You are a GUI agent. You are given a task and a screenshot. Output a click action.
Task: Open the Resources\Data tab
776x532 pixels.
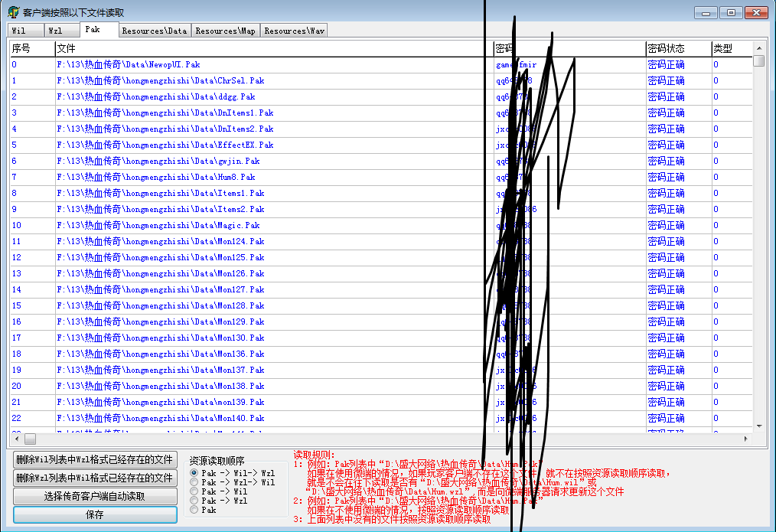pyautogui.click(x=155, y=31)
